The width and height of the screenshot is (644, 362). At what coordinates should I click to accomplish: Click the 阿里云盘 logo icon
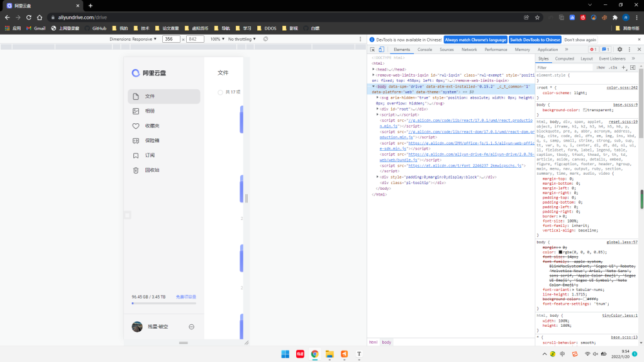tap(136, 73)
